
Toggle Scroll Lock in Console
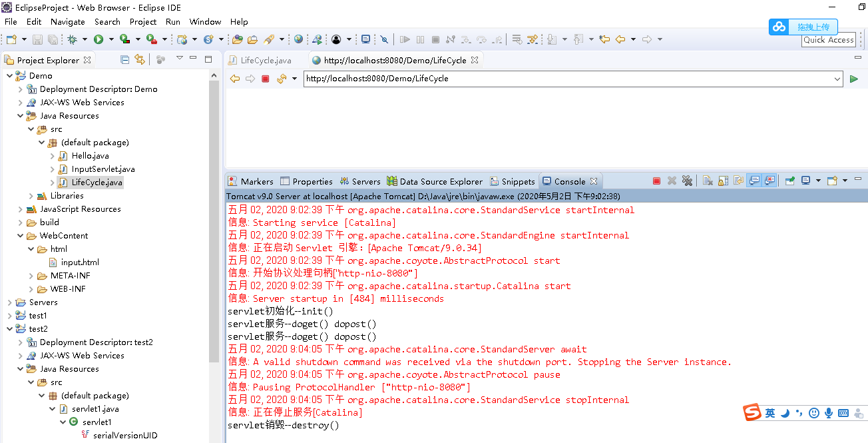point(724,181)
